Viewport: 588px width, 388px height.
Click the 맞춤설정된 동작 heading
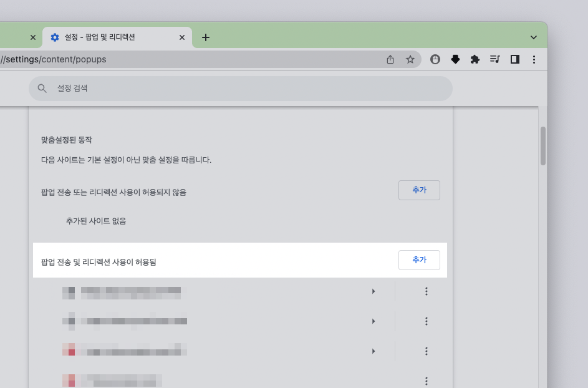click(x=66, y=140)
